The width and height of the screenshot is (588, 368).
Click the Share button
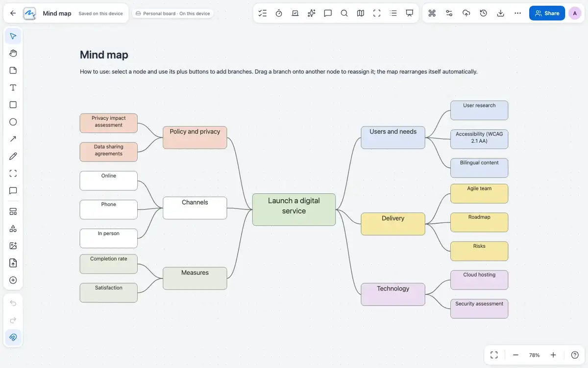547,13
